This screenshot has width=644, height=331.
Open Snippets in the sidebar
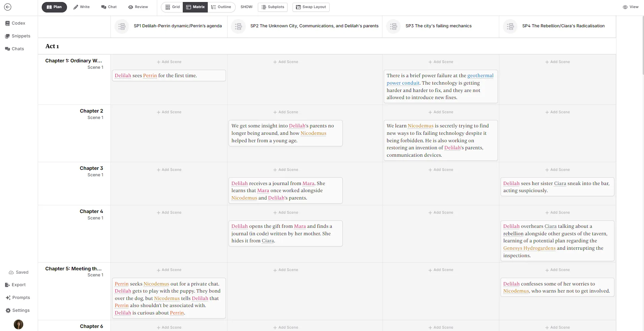coord(18,36)
